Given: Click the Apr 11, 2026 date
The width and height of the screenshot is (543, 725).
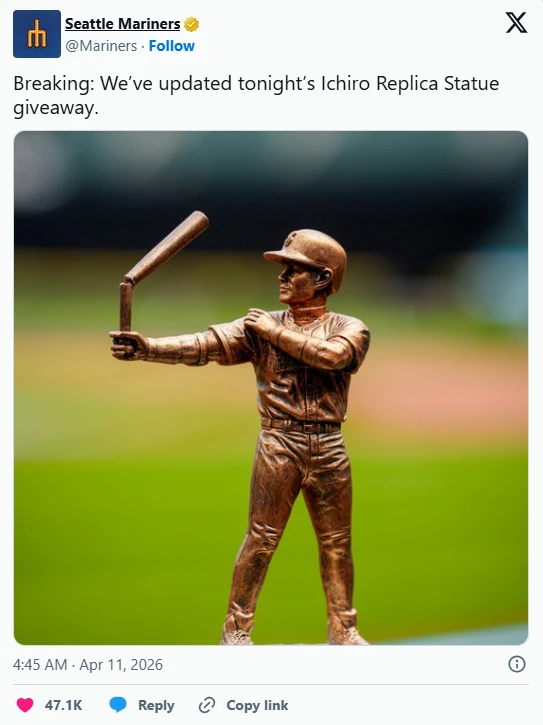Looking at the screenshot, I should tap(121, 664).
